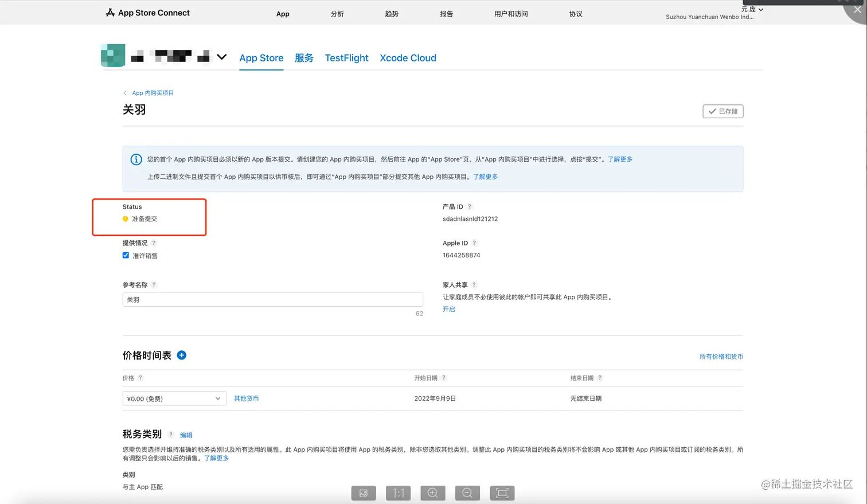The width and height of the screenshot is (867, 504).
Task: Open 用户和访问 in the top menu
Action: (510, 14)
